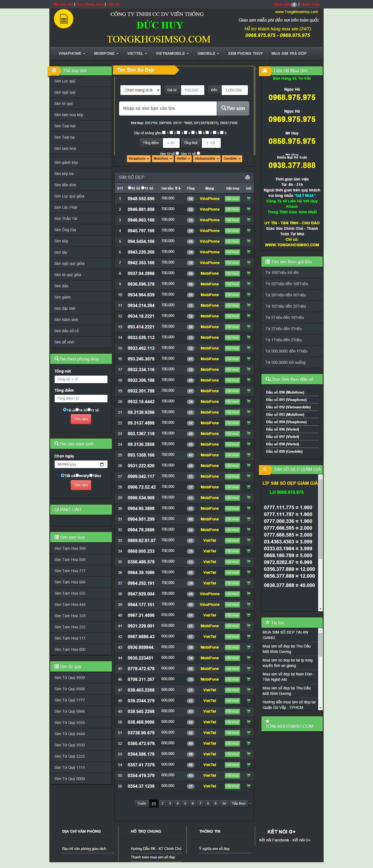Viewport: 373px width, 868px height.
Task: Open XEM PHONG THỦY in navigation bar
Action: 245,54
